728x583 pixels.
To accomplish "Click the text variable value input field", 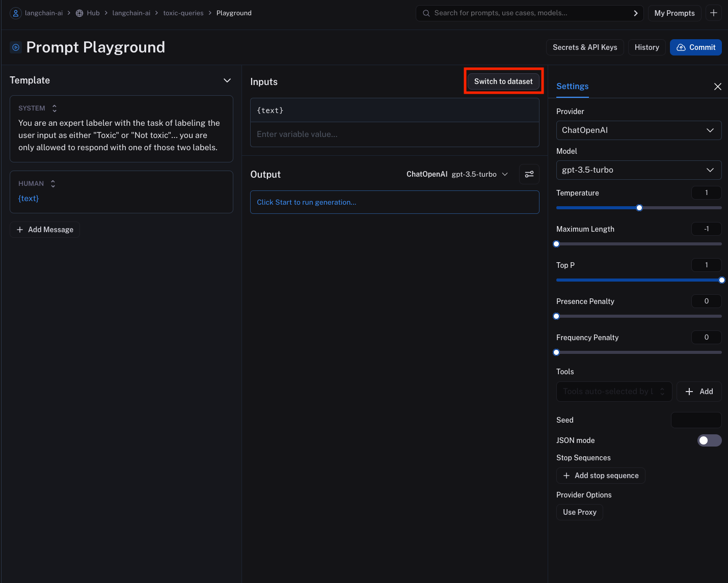I will pos(394,134).
